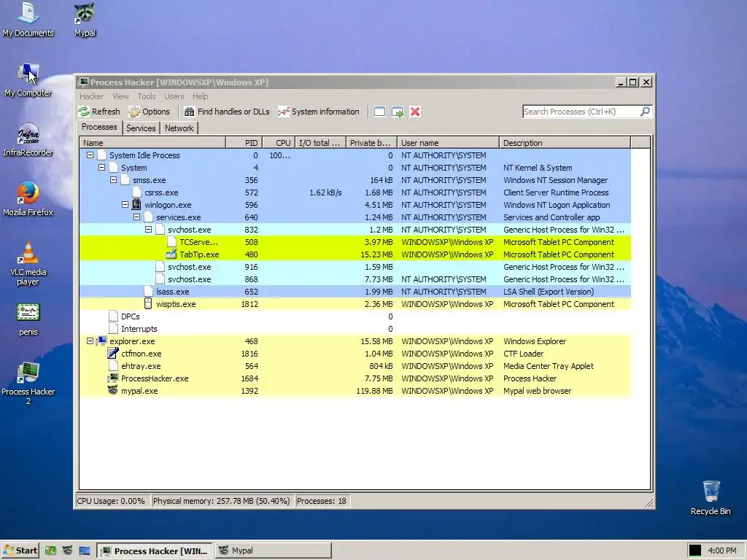This screenshot has width=747, height=560.
Task: Select the winlogon.exe process icon
Action: click(x=136, y=205)
